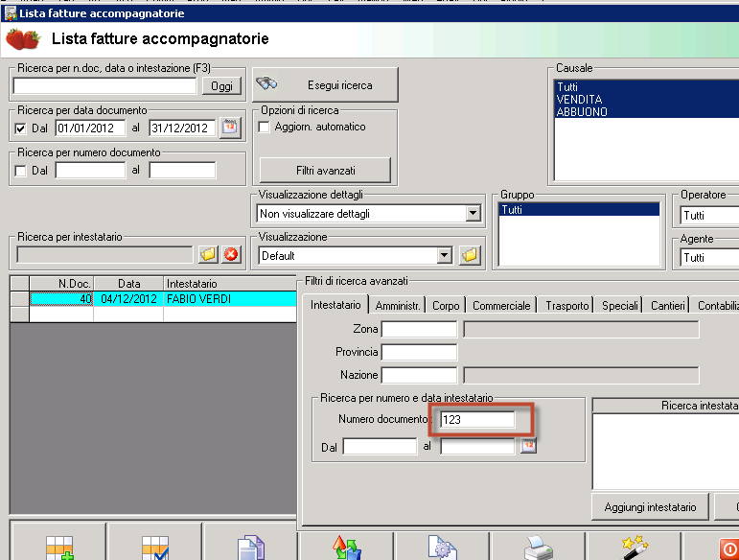Click the duplicate documents icon
The height and width of the screenshot is (560, 739).
(251, 548)
